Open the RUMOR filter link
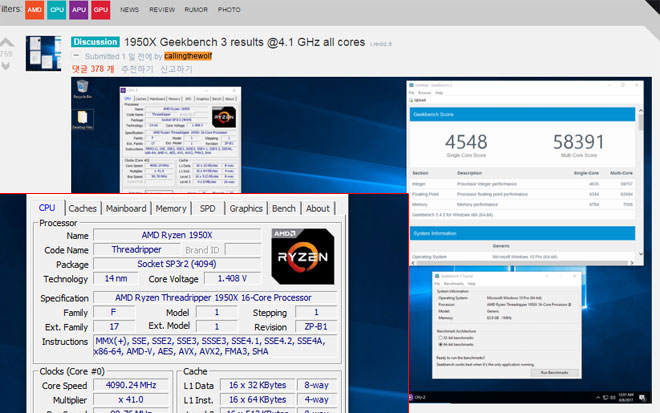 [196, 10]
